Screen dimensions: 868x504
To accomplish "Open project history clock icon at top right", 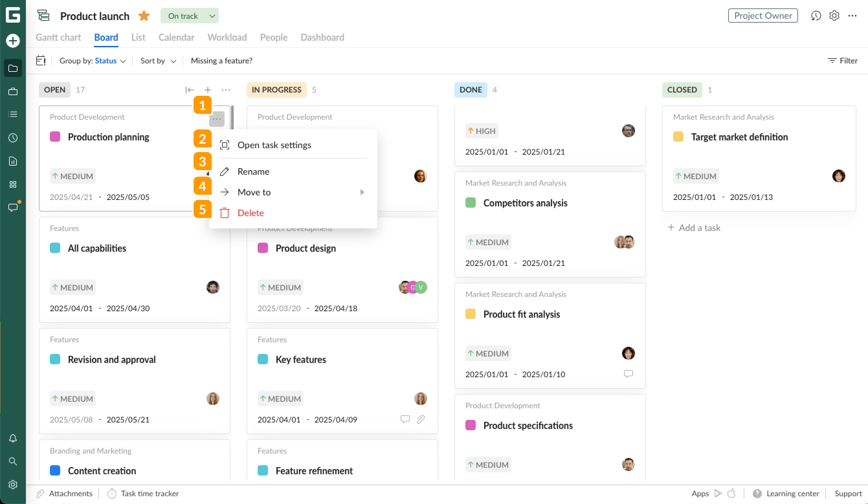I will pos(816,16).
